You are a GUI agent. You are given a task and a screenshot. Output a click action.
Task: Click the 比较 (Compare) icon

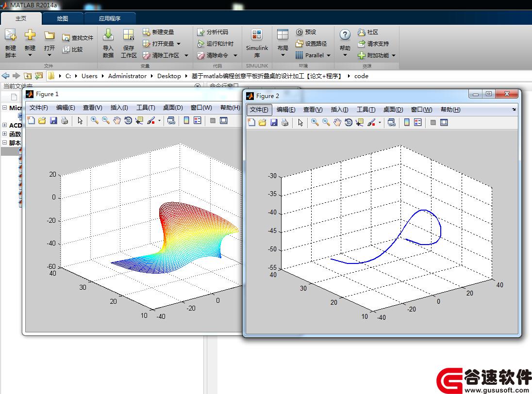pyautogui.click(x=66, y=49)
